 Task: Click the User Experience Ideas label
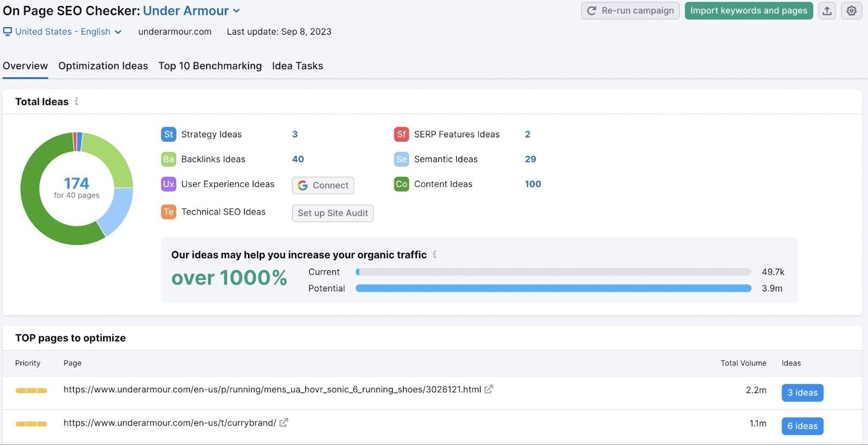[228, 185]
